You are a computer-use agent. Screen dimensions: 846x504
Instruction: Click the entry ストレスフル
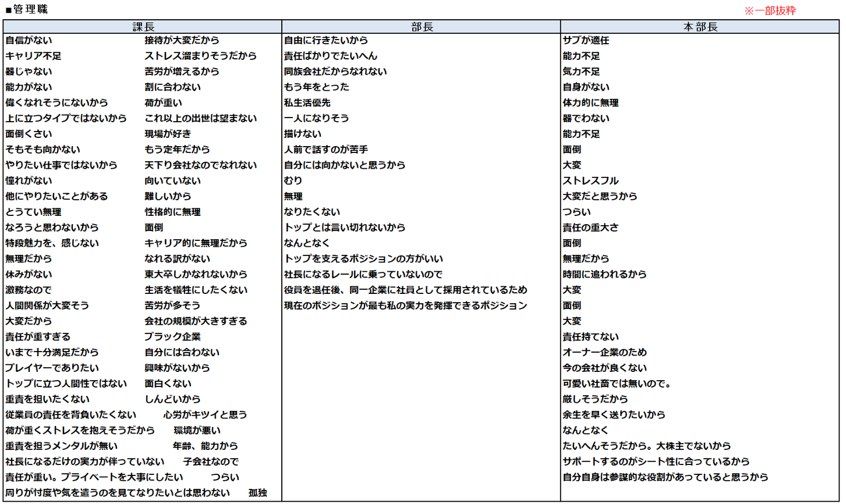tap(590, 180)
